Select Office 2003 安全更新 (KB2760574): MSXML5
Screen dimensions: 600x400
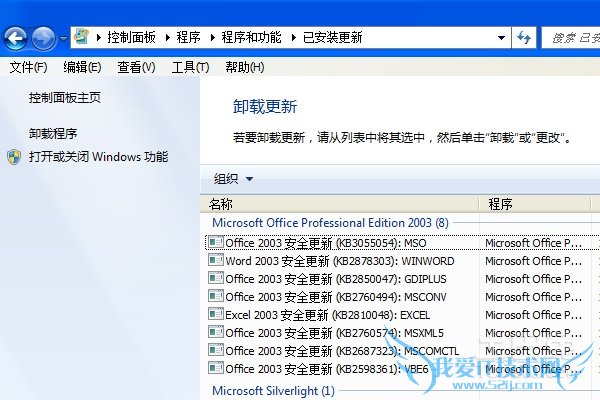(334, 333)
